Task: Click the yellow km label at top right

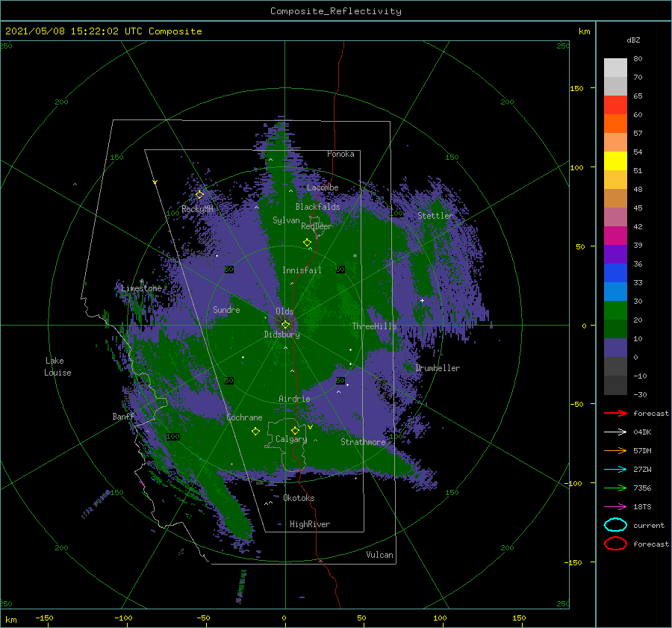Action: tap(584, 31)
